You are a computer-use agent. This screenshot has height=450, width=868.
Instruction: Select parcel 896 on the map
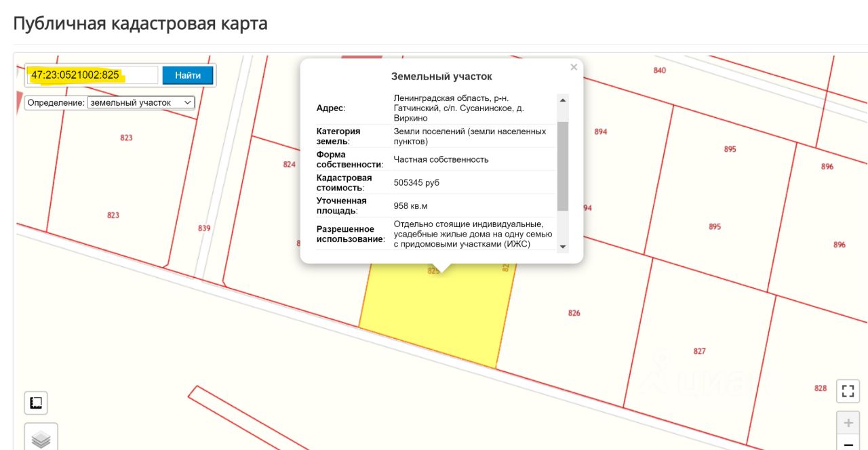coord(827,167)
